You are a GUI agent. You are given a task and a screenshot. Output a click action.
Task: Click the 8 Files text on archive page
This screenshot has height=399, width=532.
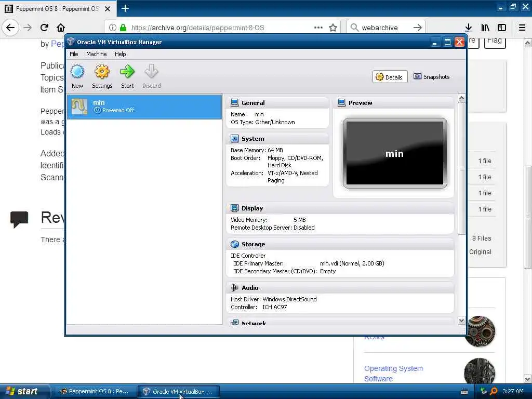click(482, 238)
